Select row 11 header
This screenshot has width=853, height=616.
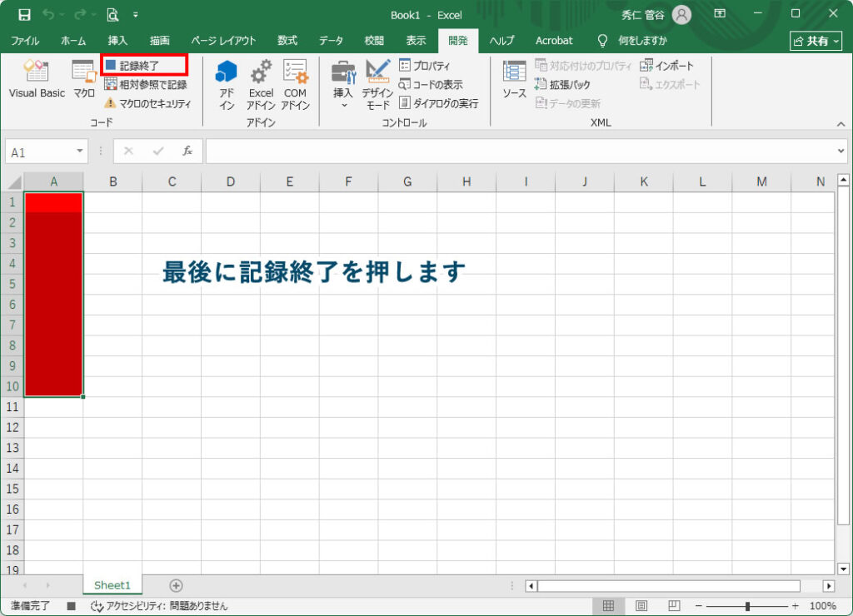[x=12, y=407]
